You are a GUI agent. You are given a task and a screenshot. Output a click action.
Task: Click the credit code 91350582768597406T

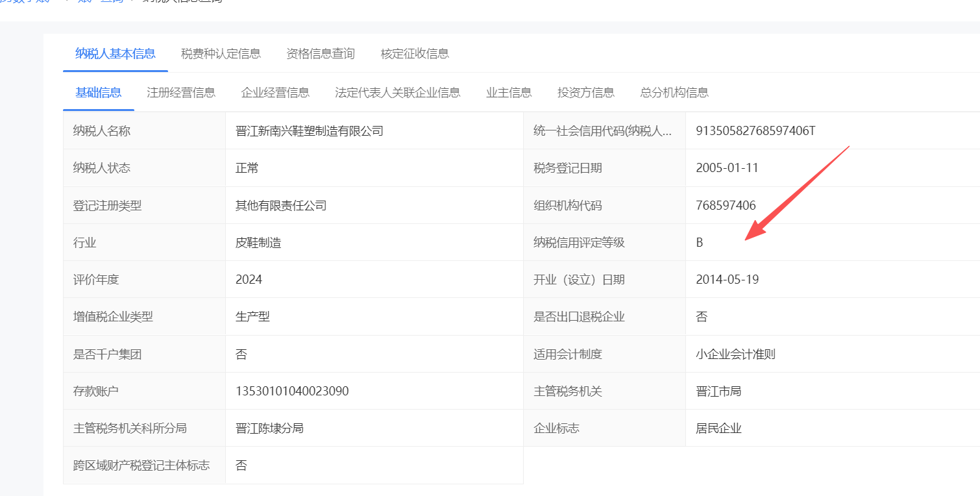click(755, 131)
